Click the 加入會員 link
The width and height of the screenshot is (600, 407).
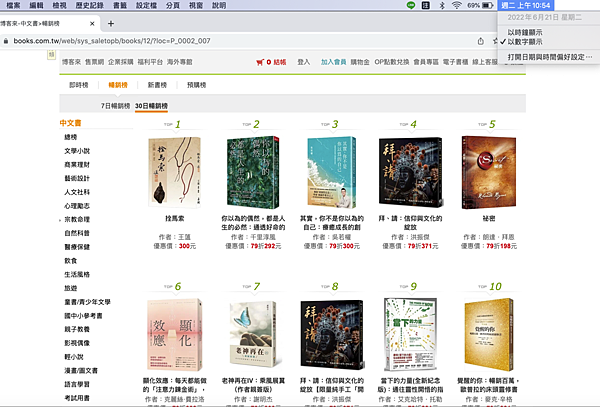(333, 62)
